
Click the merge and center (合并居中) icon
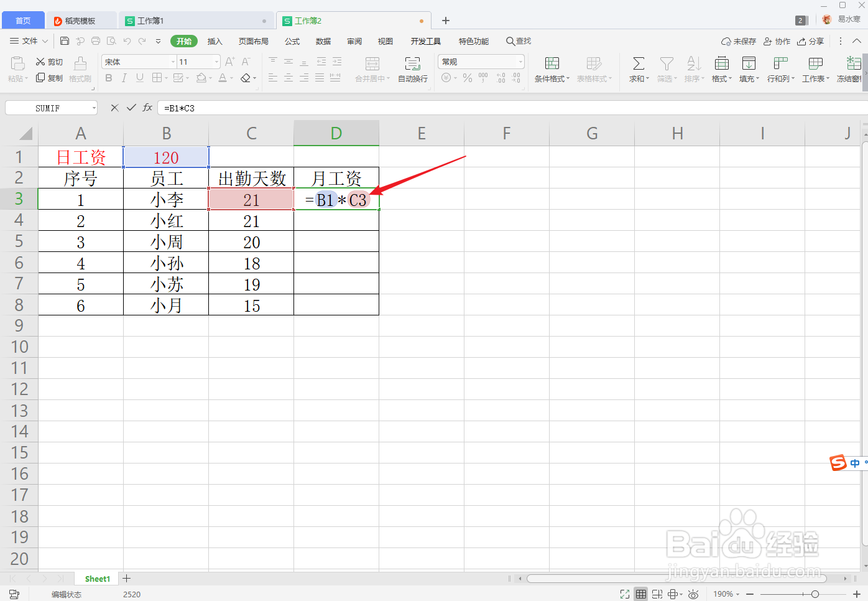pos(372,63)
